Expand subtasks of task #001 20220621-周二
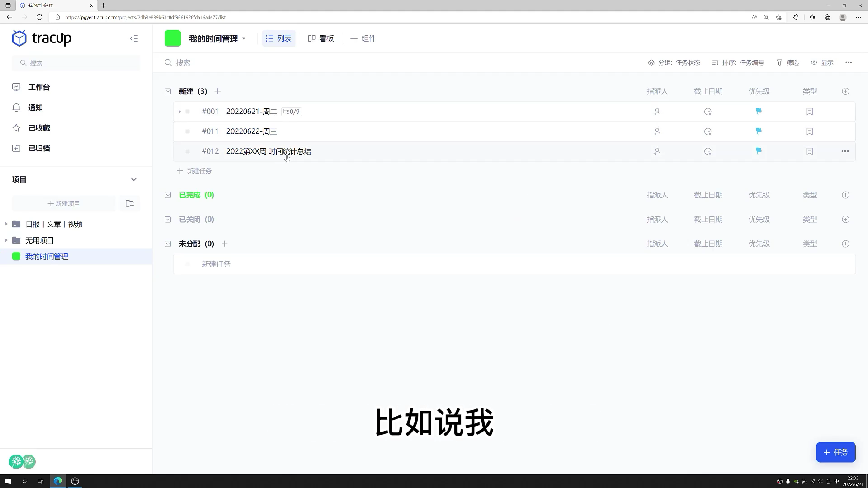Screen dimensions: 868x488 tap(179, 111)
